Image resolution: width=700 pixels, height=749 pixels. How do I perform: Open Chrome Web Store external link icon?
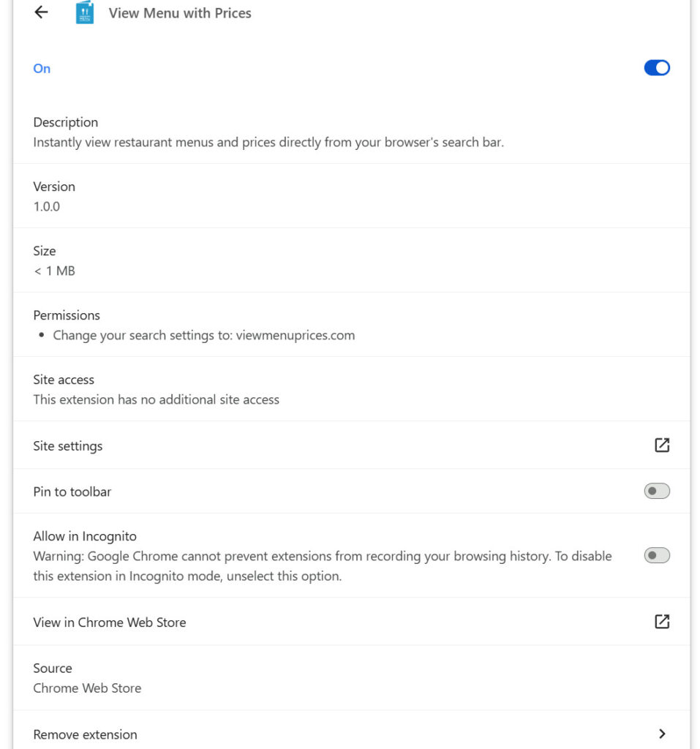point(662,622)
